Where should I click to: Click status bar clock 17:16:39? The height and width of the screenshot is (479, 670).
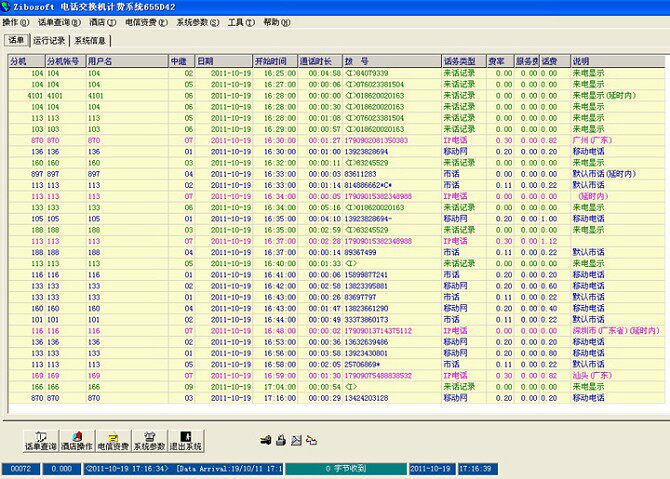[x=477, y=469]
